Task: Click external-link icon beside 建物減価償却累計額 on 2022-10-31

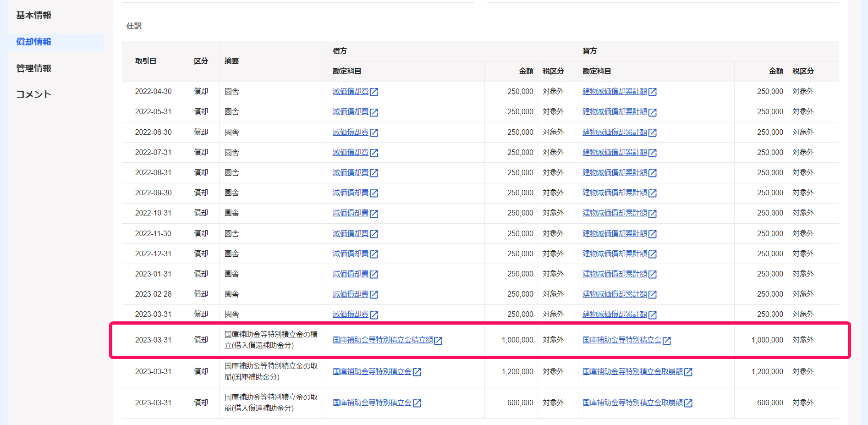Action: (x=653, y=213)
